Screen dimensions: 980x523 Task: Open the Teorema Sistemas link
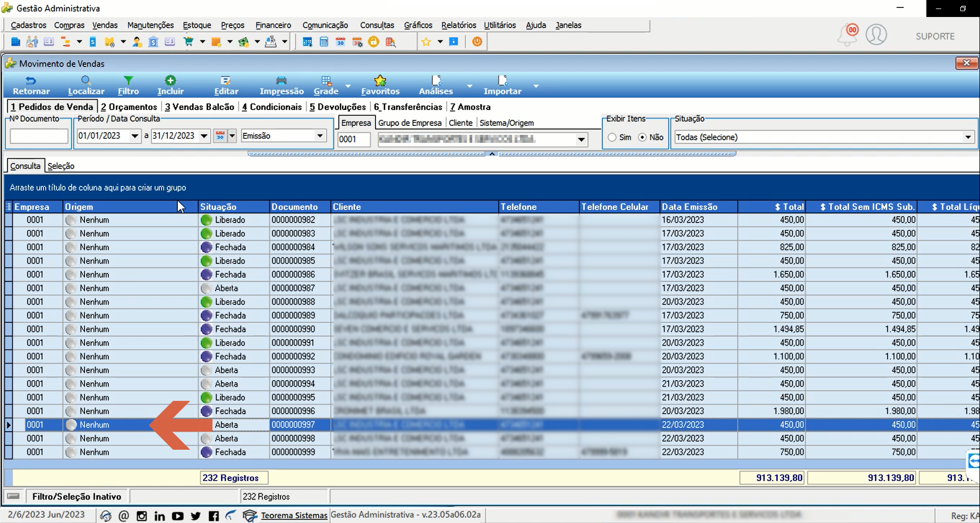click(x=294, y=516)
